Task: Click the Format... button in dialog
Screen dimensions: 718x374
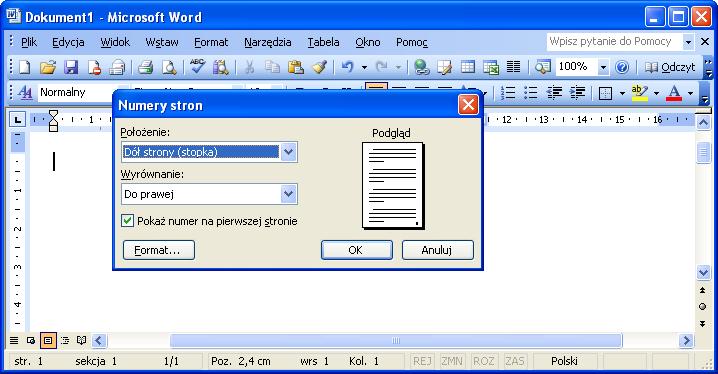Action: 159,250
